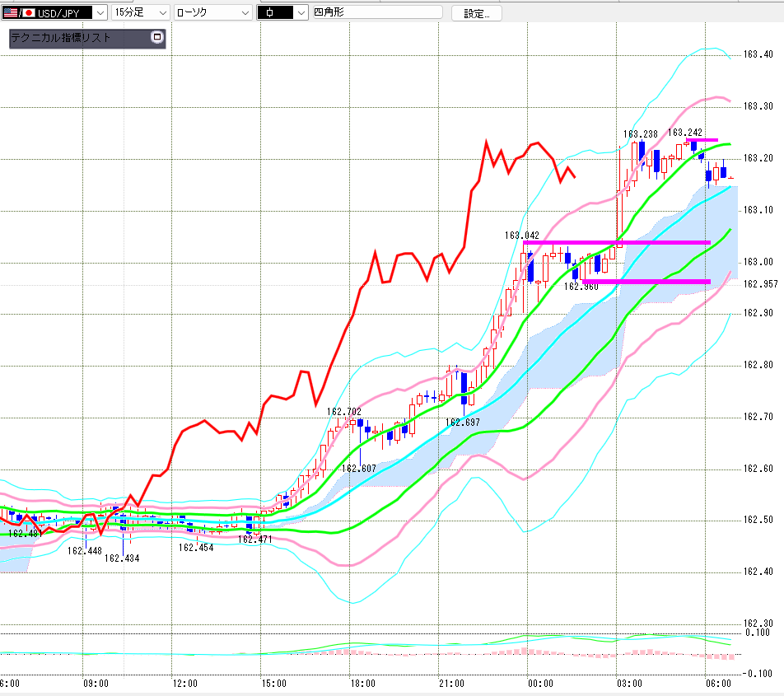
Task: Open the USD/JPY currency pair dropdown arrow
Action: tap(100, 13)
